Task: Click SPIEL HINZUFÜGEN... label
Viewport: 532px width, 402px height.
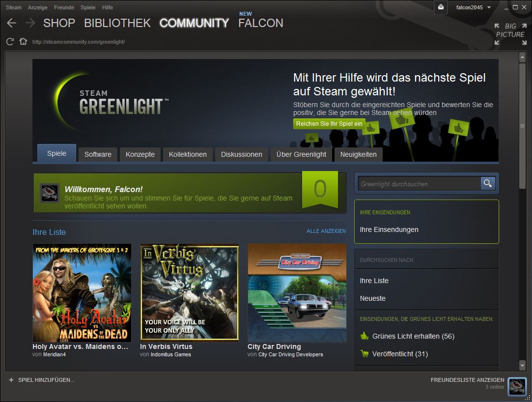Action: pyautogui.click(x=46, y=380)
